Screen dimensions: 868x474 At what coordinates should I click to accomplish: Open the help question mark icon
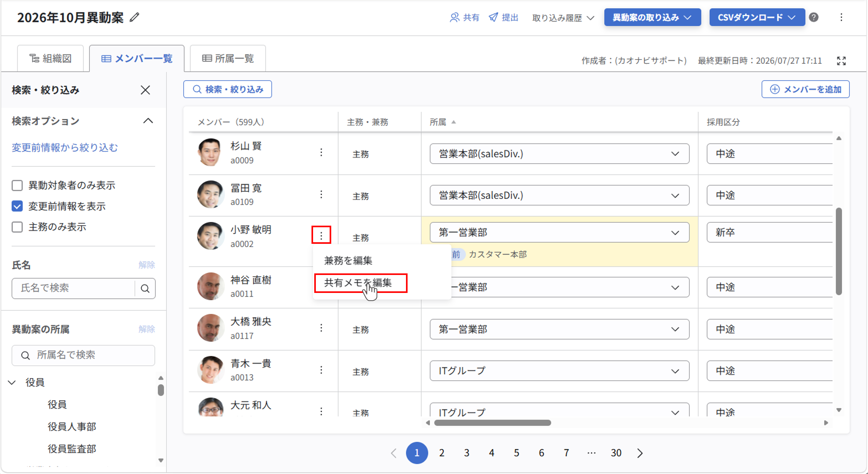click(x=814, y=17)
